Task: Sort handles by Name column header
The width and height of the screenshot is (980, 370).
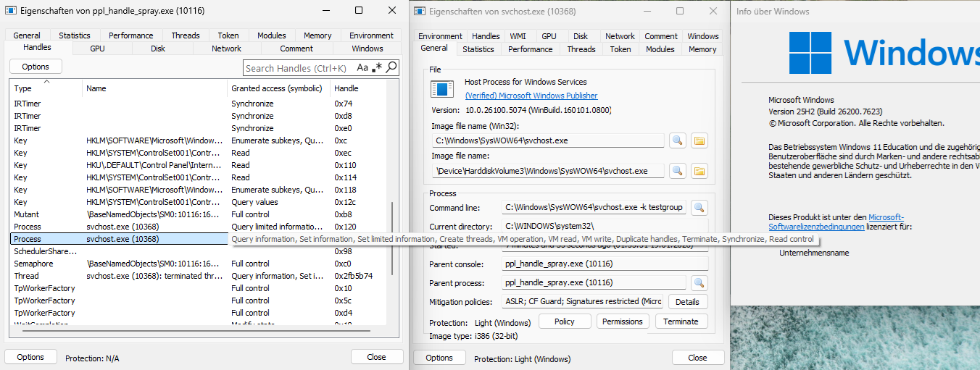Action: (155, 88)
